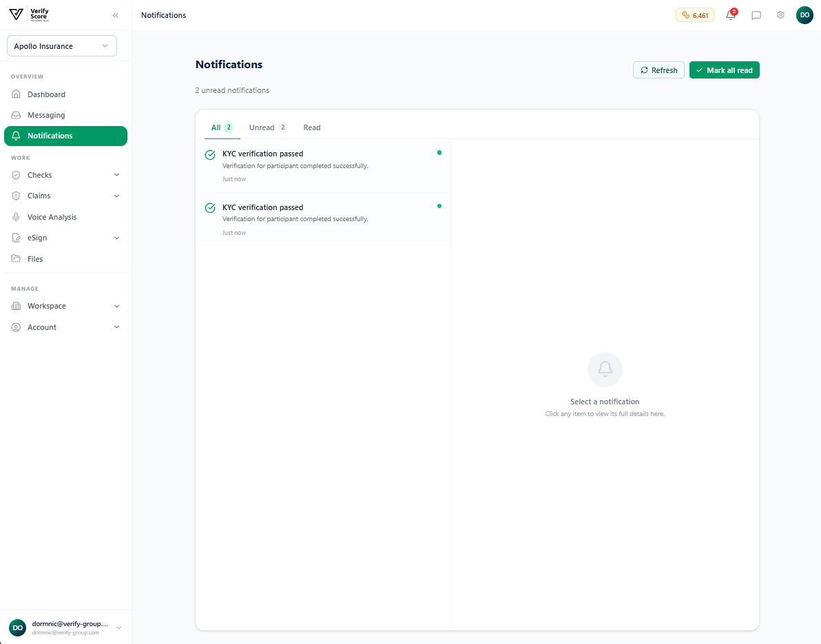Click the DO avatar in the sidebar footer
Screen dimensions: 821x644
pos(18,627)
